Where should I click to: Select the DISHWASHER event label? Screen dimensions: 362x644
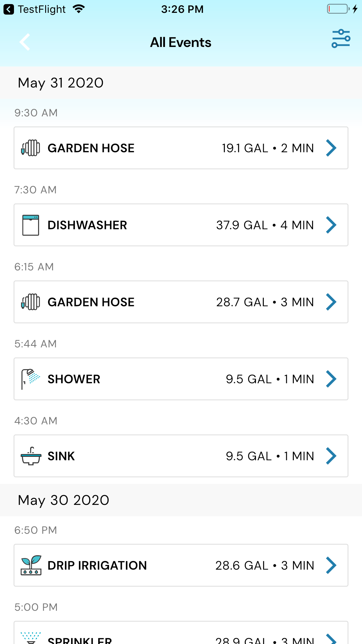tap(87, 225)
